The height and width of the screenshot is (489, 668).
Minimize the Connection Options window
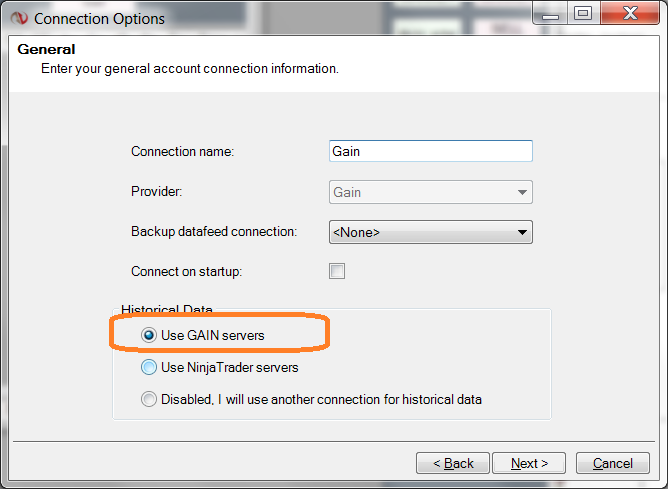(548, 14)
